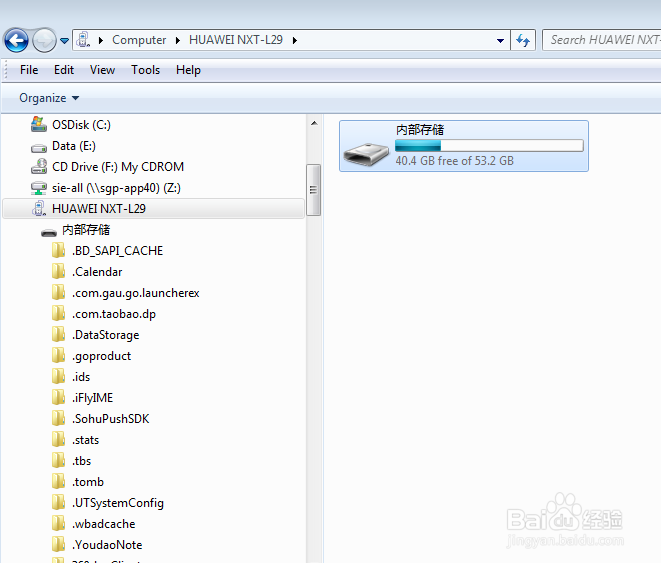The image size is (661, 563).
Task: Select the .com.gau.go.launcherex folder icon
Action: click(x=59, y=292)
